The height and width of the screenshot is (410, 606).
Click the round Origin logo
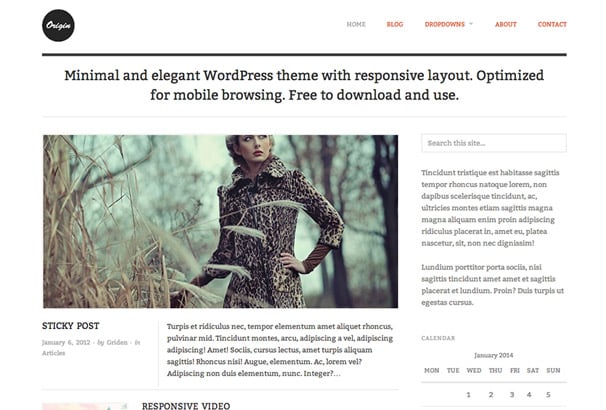58,26
